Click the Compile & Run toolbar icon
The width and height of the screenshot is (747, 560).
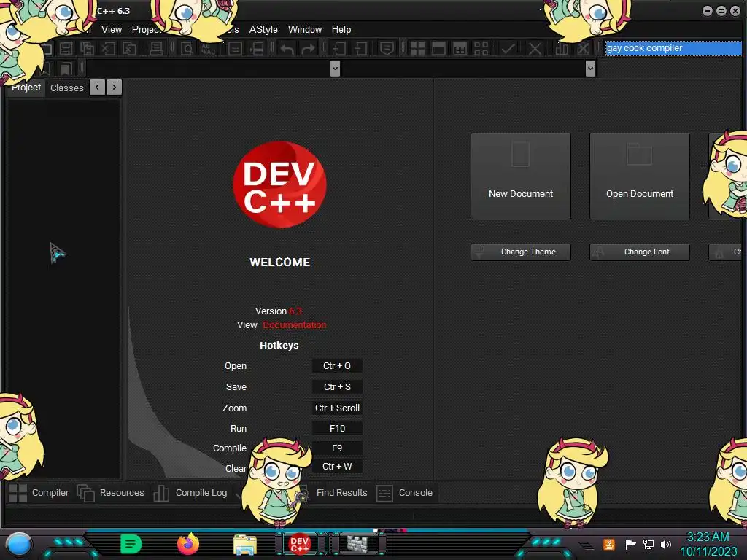(x=460, y=48)
